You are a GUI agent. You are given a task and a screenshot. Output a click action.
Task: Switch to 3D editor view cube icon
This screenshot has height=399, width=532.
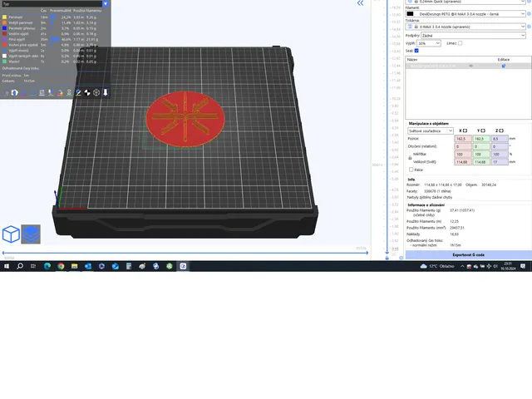pyautogui.click(x=11, y=234)
